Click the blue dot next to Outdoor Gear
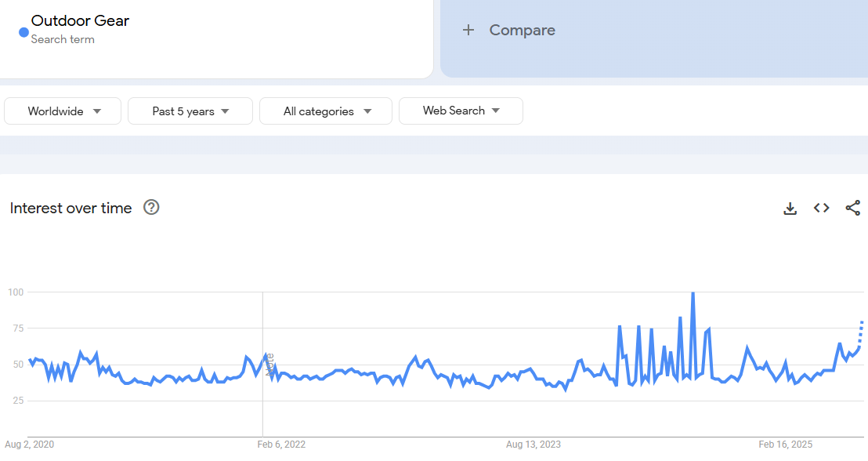The height and width of the screenshot is (461, 868). pos(24,33)
